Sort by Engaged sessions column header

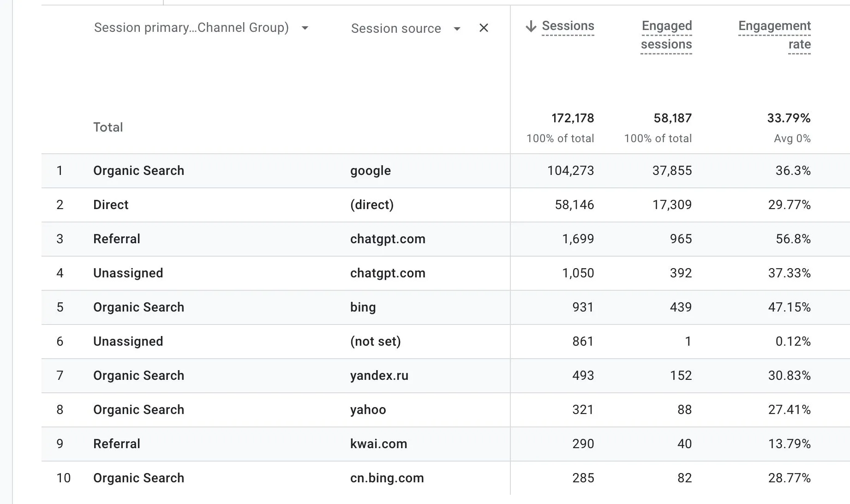coord(666,35)
